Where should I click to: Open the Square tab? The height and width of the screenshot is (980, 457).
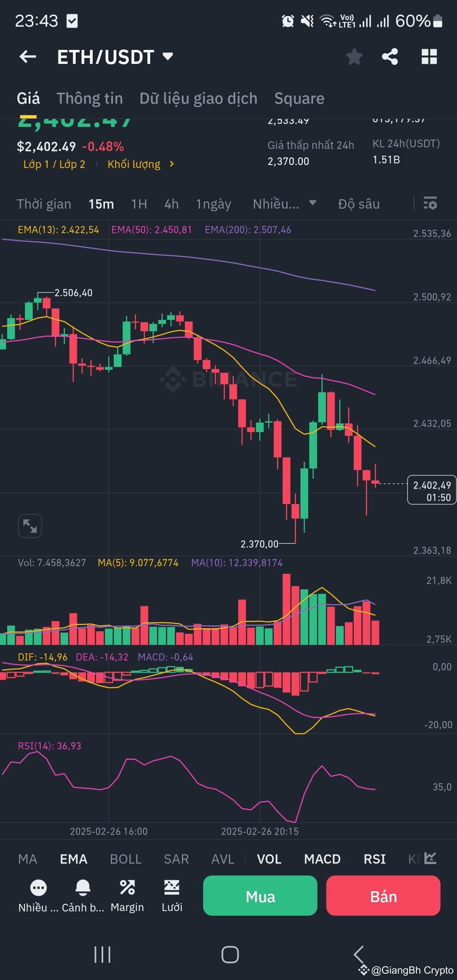300,98
